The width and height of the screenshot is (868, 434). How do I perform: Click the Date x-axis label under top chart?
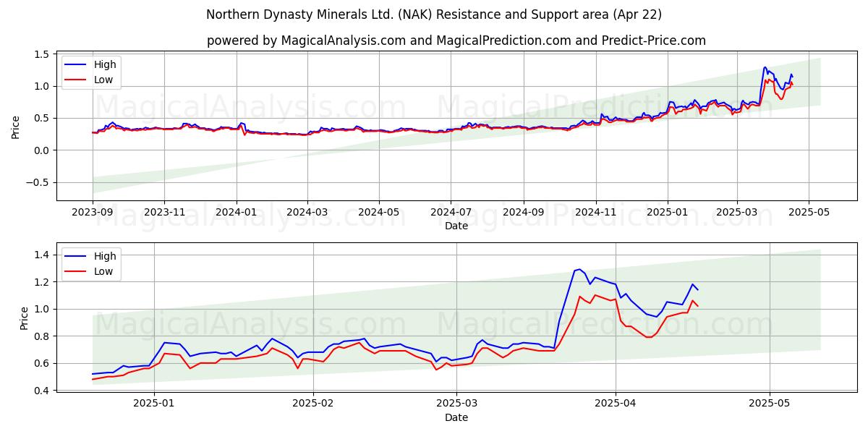coord(456,226)
